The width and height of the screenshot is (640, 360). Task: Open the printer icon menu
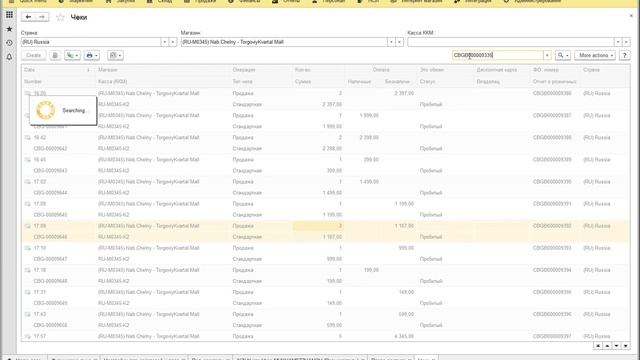pyautogui.click(x=91, y=55)
